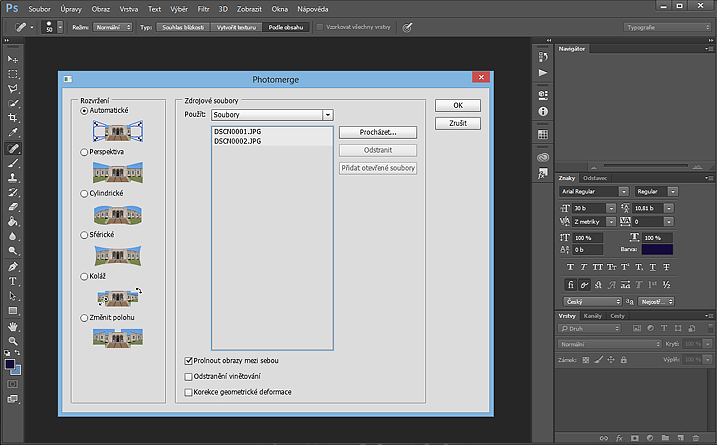Select the Spot Healing Brush tool

tap(13, 148)
